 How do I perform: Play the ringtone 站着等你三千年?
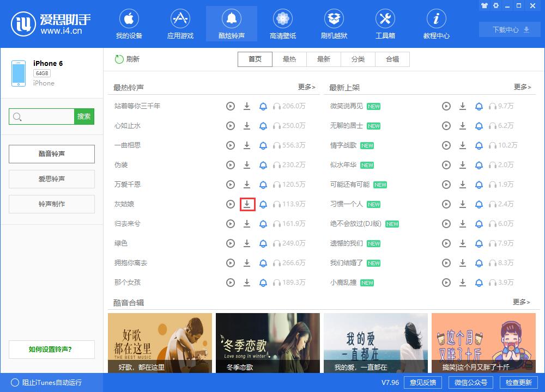coord(230,106)
